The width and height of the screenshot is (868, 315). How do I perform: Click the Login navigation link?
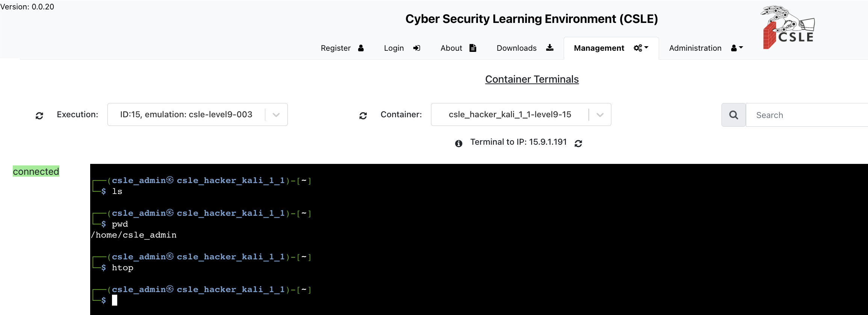pyautogui.click(x=394, y=48)
